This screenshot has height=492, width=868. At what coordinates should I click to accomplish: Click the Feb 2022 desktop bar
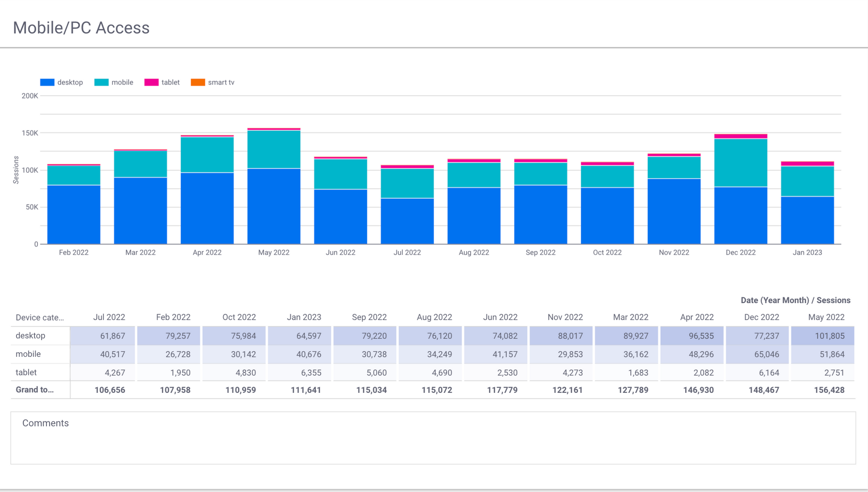74,214
